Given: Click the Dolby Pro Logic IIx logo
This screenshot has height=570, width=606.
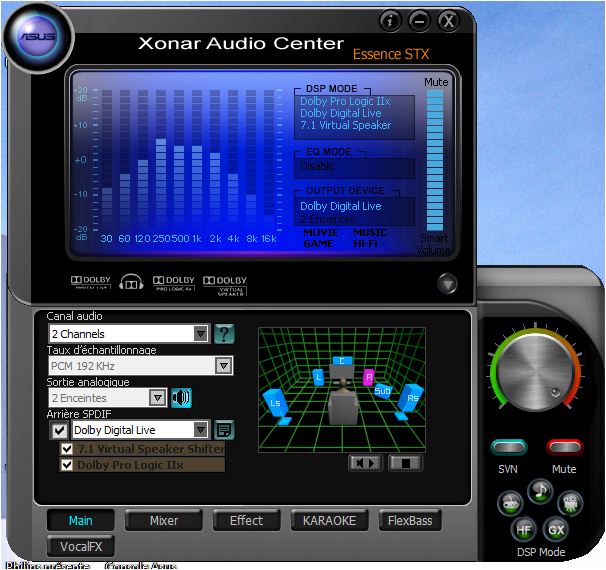Looking at the screenshot, I should [174, 283].
